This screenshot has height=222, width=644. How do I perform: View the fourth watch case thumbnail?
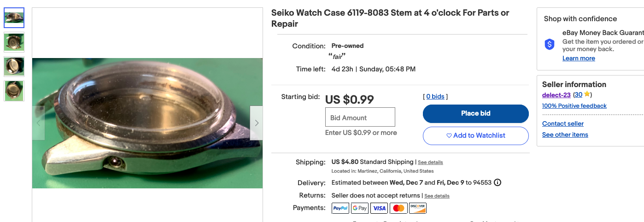[x=14, y=91]
